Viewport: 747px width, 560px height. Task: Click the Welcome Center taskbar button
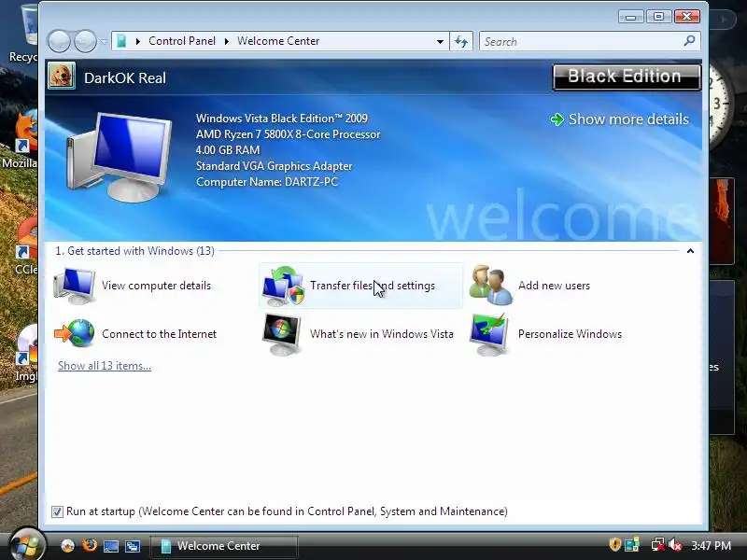[223, 546]
